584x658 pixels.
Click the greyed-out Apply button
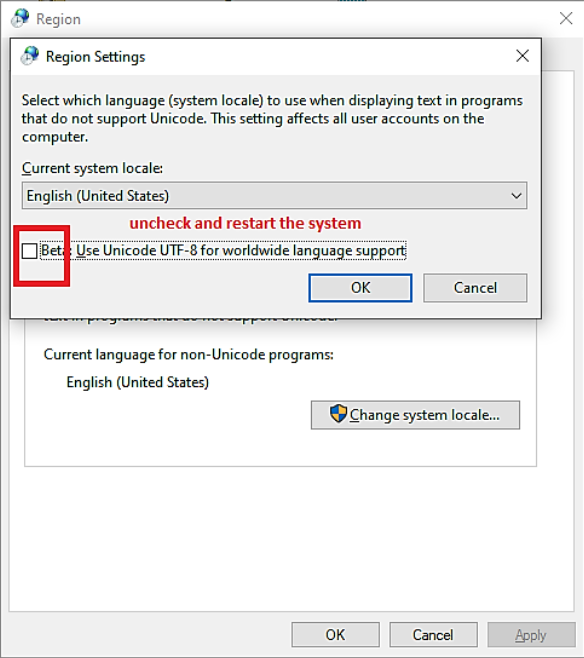(x=531, y=634)
